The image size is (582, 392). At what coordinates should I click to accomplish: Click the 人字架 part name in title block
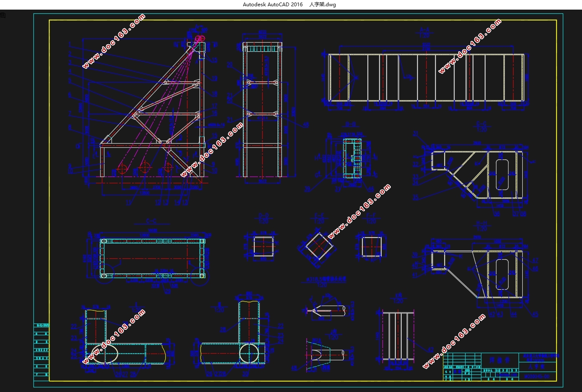537,366
